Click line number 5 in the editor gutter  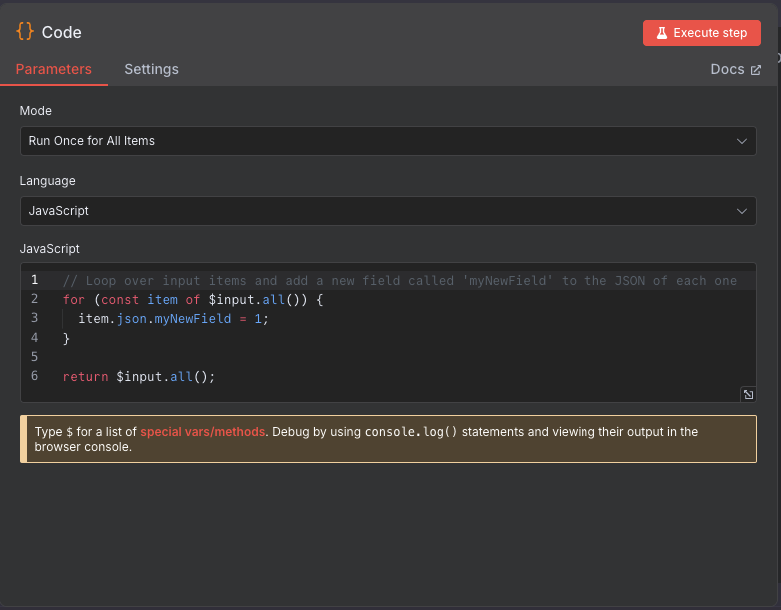point(34,357)
